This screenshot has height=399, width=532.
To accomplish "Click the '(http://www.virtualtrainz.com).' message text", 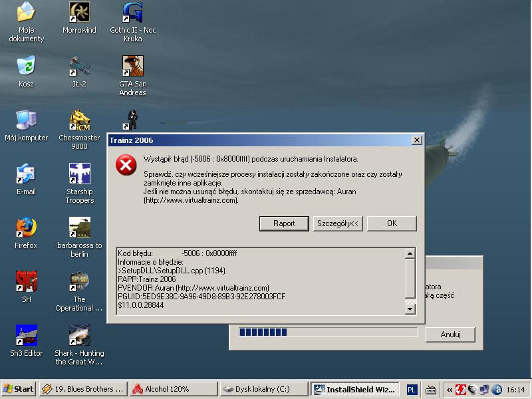I will tap(191, 200).
